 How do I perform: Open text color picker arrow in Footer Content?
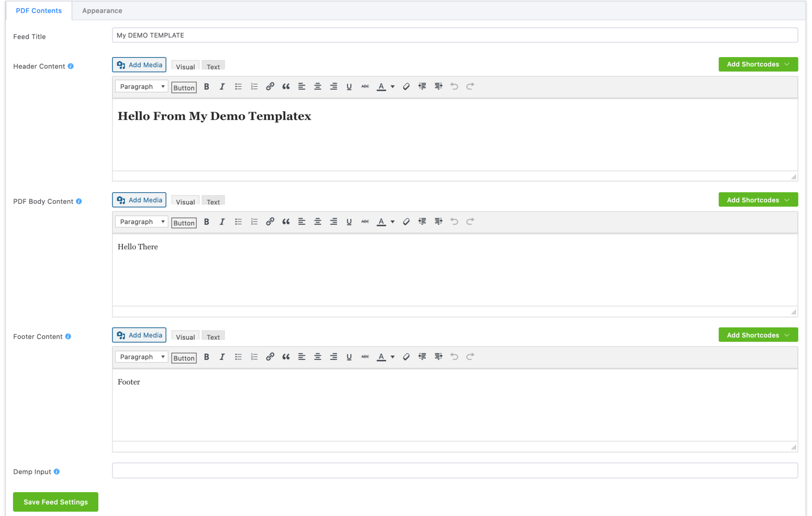393,357
